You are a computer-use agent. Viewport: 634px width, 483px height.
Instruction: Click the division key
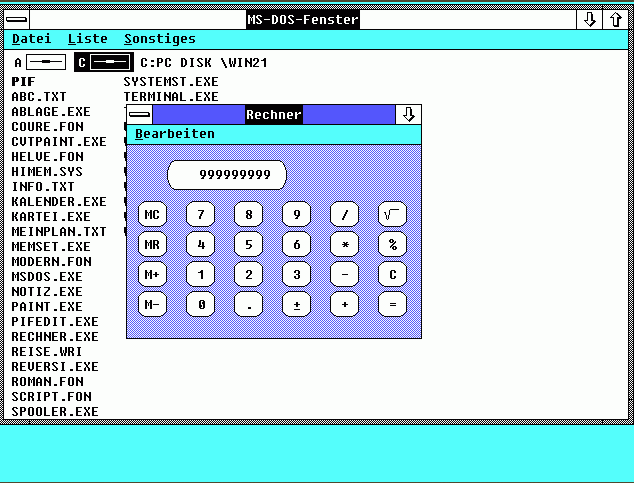344,214
